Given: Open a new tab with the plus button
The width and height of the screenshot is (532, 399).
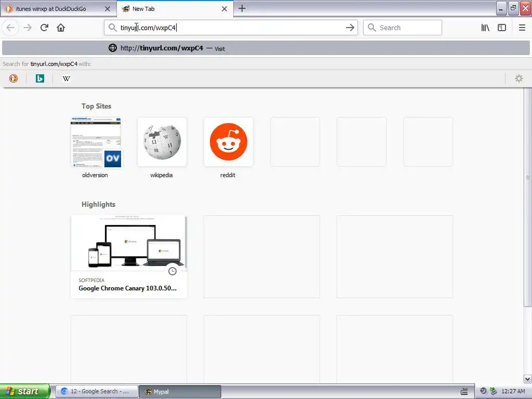Looking at the screenshot, I should (242, 8).
